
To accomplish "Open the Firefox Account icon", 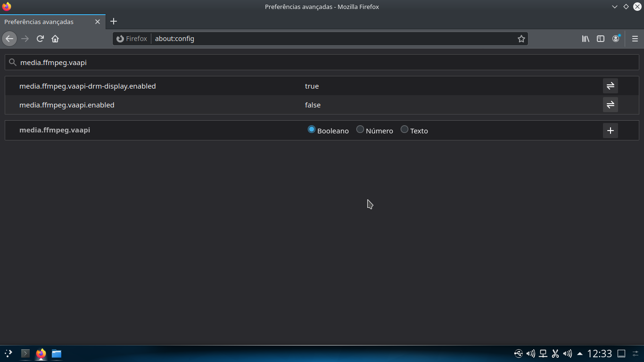I will click(616, 39).
